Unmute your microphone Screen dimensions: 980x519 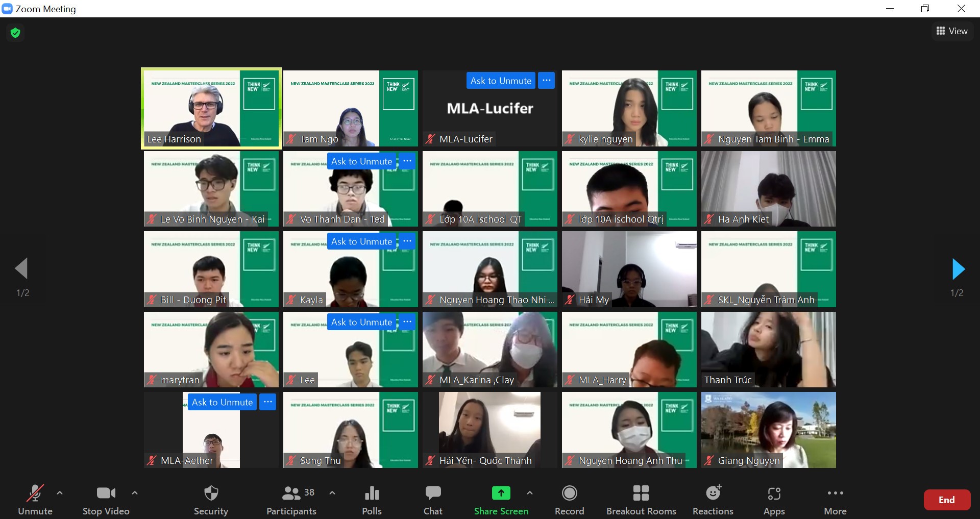(x=35, y=500)
